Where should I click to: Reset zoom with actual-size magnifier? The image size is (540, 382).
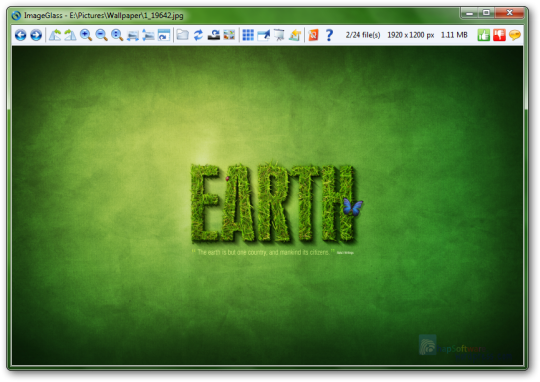click(x=117, y=35)
